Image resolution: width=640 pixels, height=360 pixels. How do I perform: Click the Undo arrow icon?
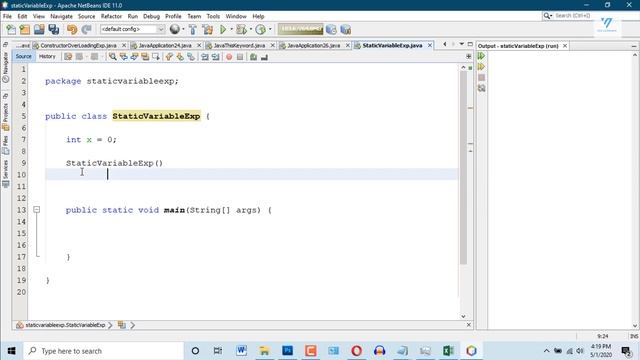[x=72, y=29]
